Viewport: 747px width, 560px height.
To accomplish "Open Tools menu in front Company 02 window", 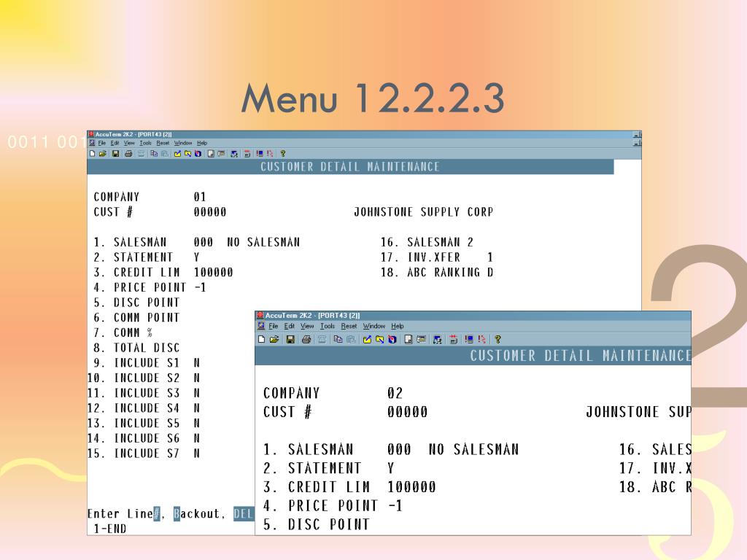I will 328,326.
